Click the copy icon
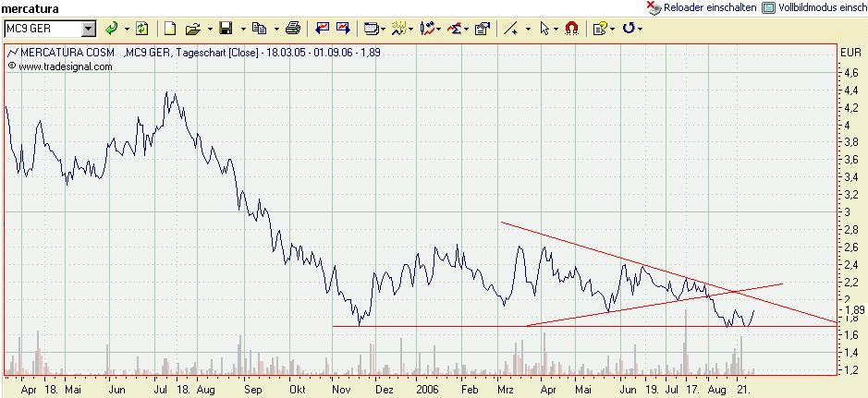Screen dimensions: 868x398 260,29
